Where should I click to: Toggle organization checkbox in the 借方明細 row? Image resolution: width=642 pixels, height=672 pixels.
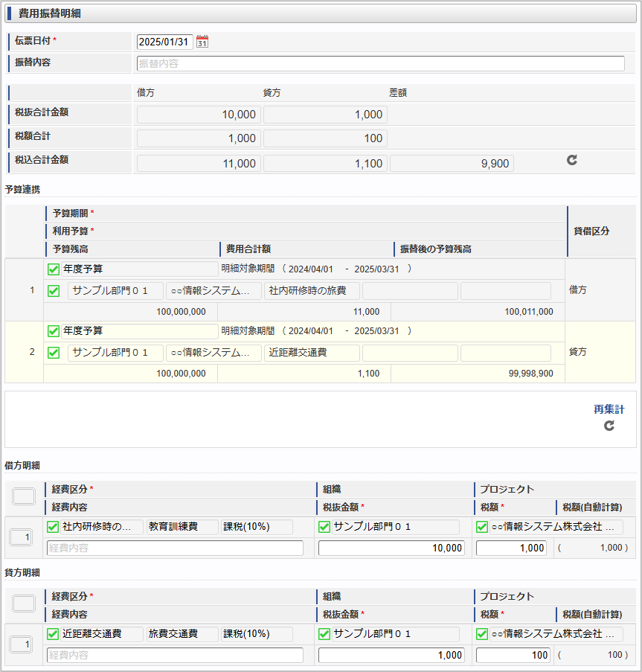click(324, 527)
